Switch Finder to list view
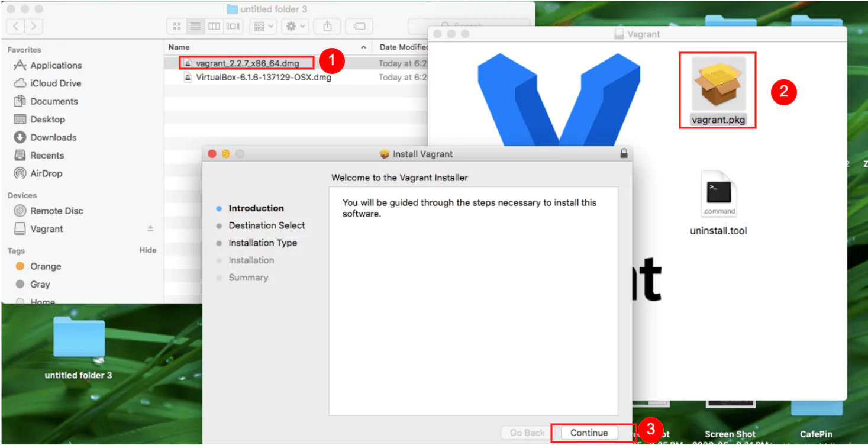The image size is (868, 445). pos(194,26)
